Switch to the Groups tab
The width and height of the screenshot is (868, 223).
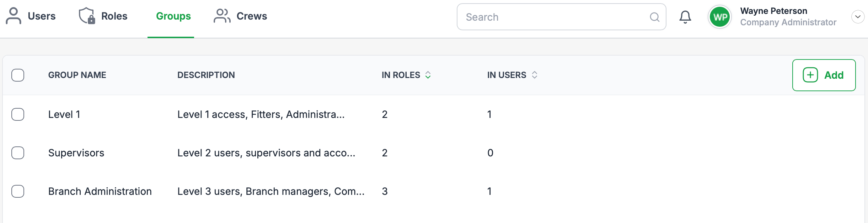click(173, 16)
